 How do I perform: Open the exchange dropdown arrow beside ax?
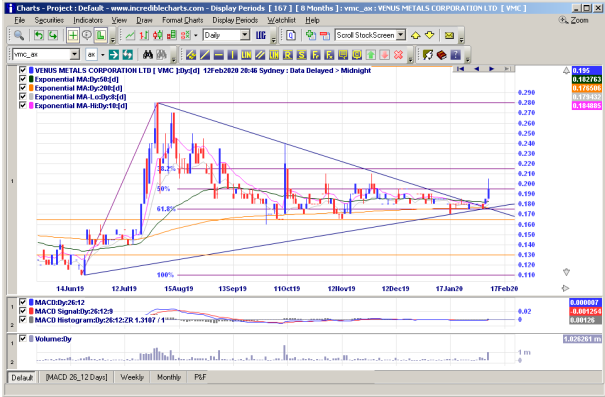102,55
